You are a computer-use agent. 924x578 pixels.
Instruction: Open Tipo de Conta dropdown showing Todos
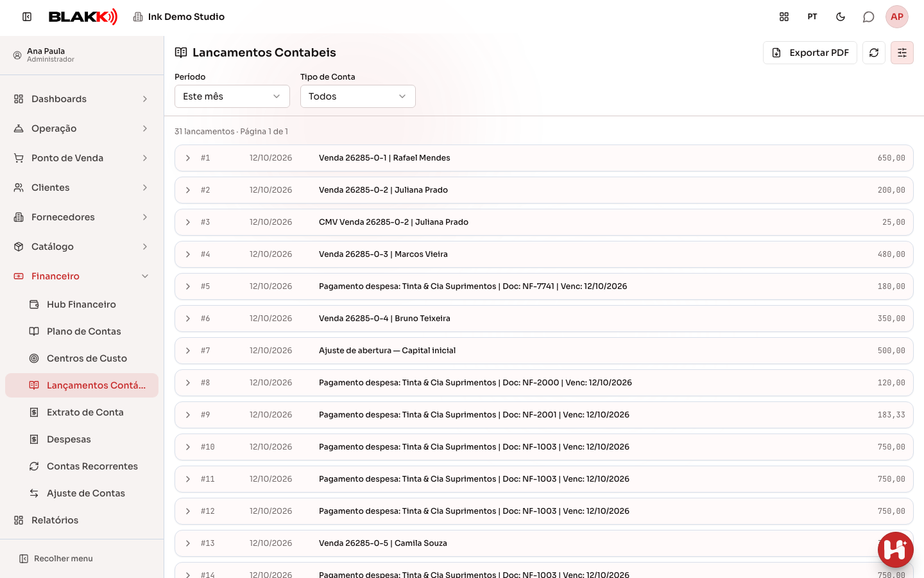click(x=358, y=96)
